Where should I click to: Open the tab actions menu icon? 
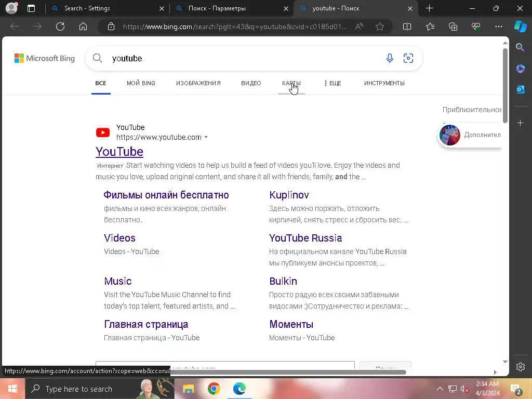click(x=31, y=8)
